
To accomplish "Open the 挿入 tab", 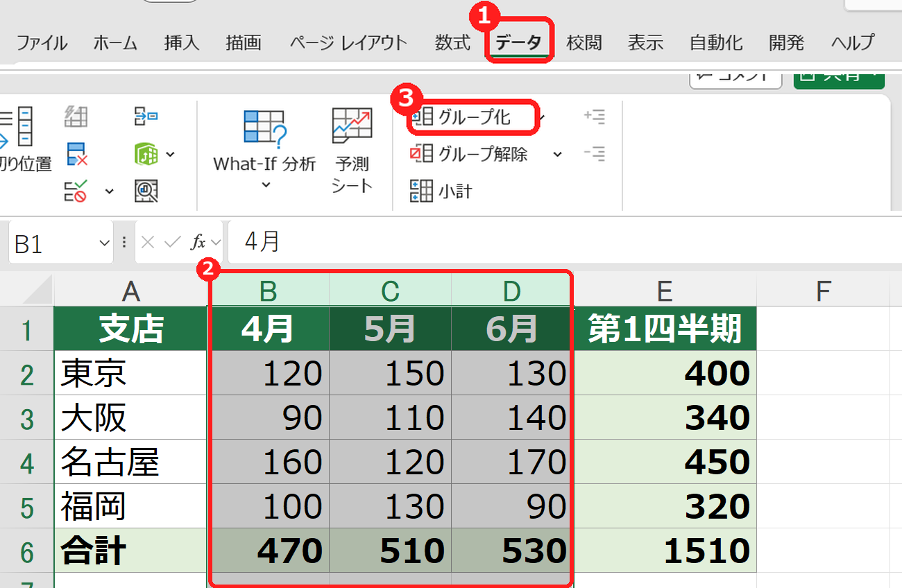I will coord(182,43).
